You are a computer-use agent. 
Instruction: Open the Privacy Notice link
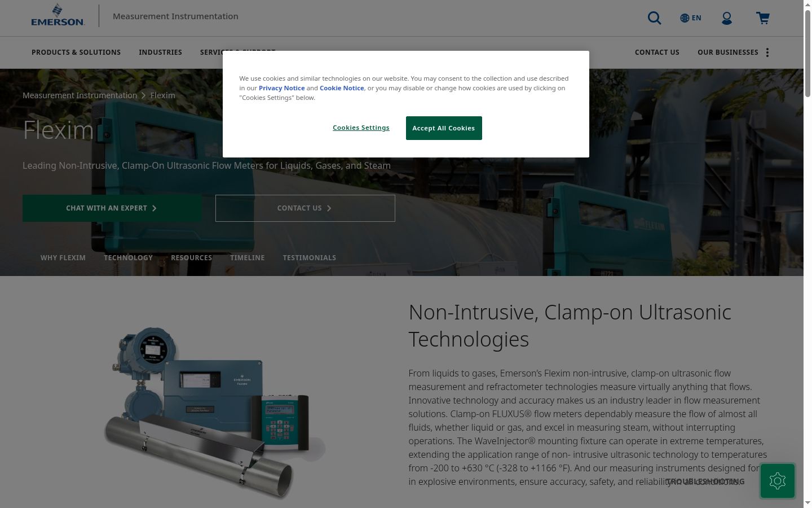pyautogui.click(x=281, y=88)
